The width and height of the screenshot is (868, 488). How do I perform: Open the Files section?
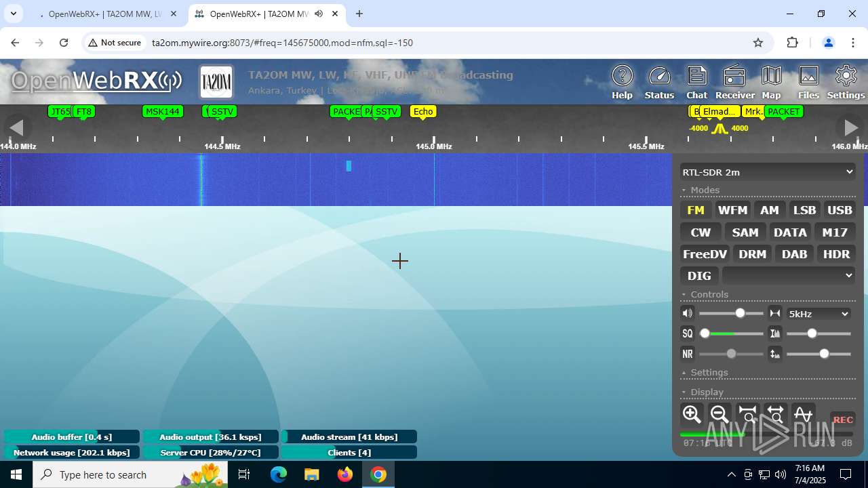click(x=808, y=83)
